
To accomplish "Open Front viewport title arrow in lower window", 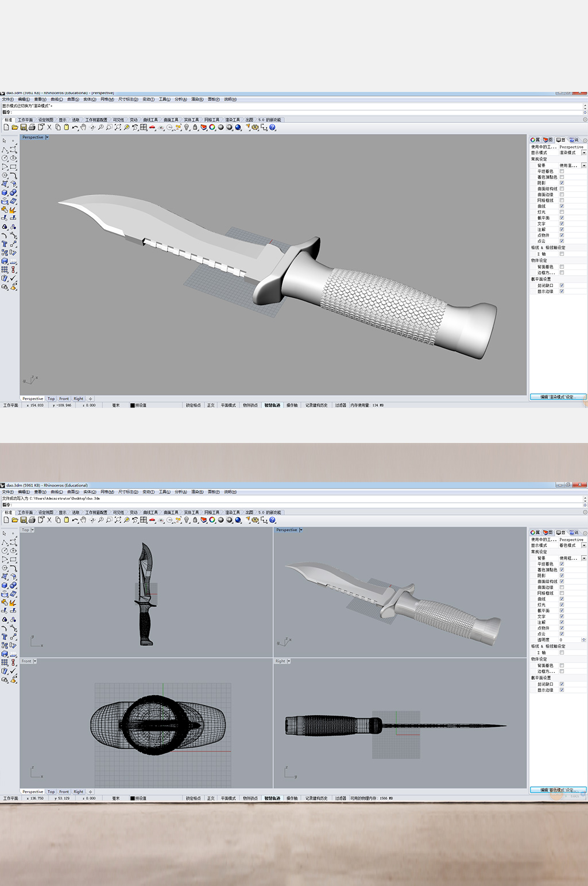I will click(x=35, y=661).
